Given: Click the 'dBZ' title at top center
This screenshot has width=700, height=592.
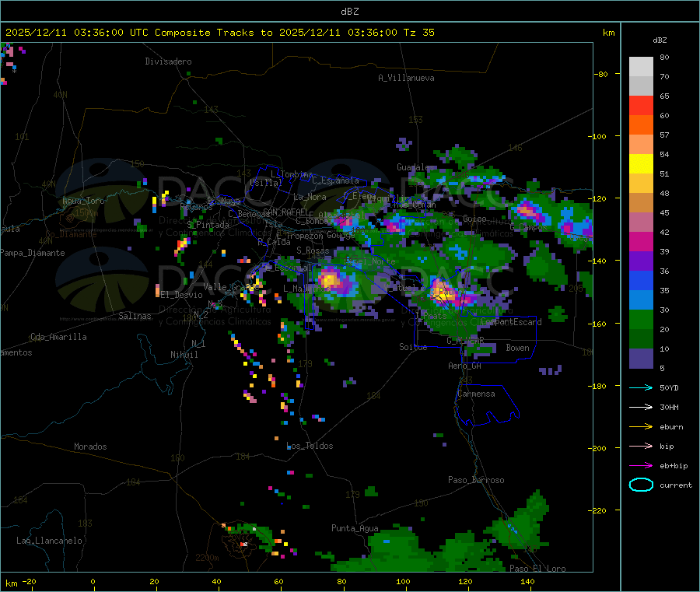Looking at the screenshot, I should pos(349,12).
